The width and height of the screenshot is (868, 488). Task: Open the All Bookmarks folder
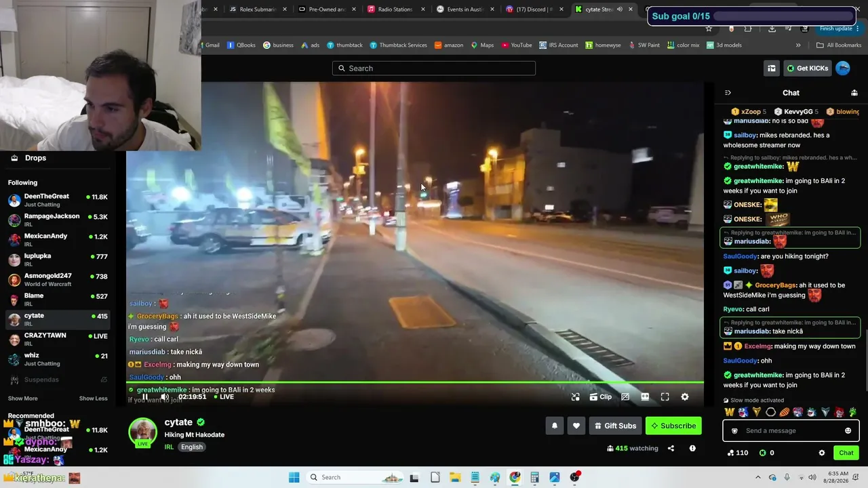[x=839, y=45]
